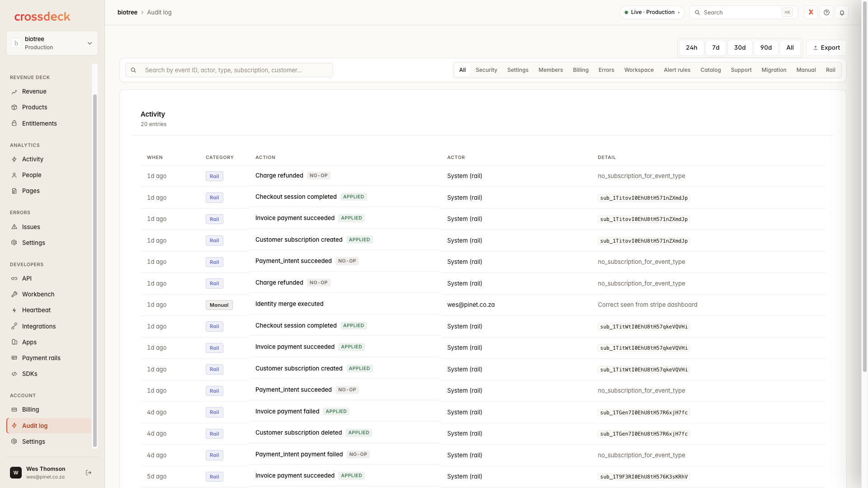Filter by the Errors category tab

tap(606, 70)
